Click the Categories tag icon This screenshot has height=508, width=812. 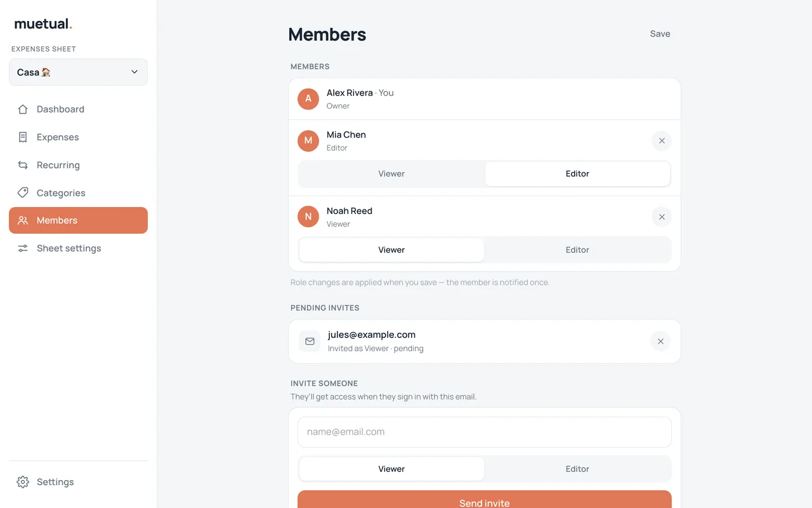[23, 192]
